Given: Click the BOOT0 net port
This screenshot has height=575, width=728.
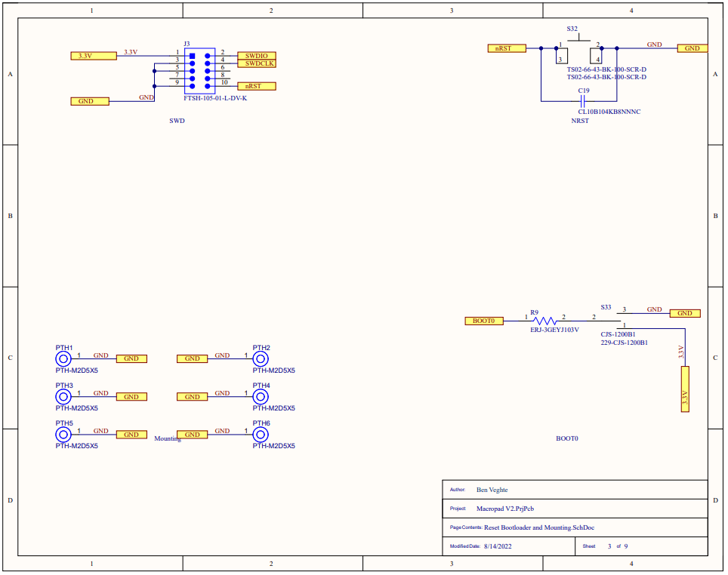Looking at the screenshot, I should coord(483,321).
